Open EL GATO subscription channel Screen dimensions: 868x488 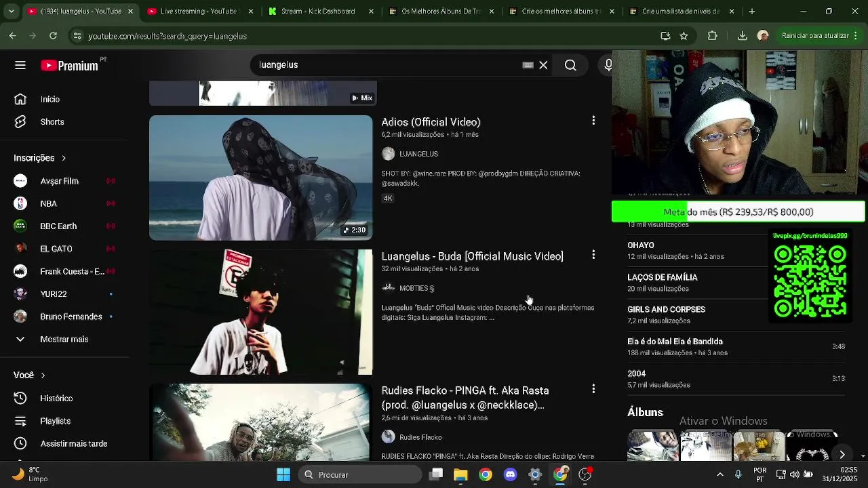point(64,249)
